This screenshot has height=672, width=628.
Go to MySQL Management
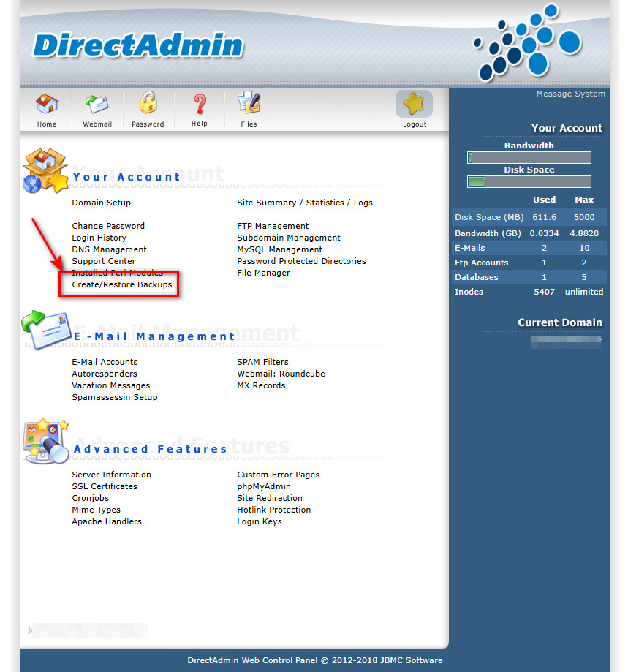[x=279, y=249]
